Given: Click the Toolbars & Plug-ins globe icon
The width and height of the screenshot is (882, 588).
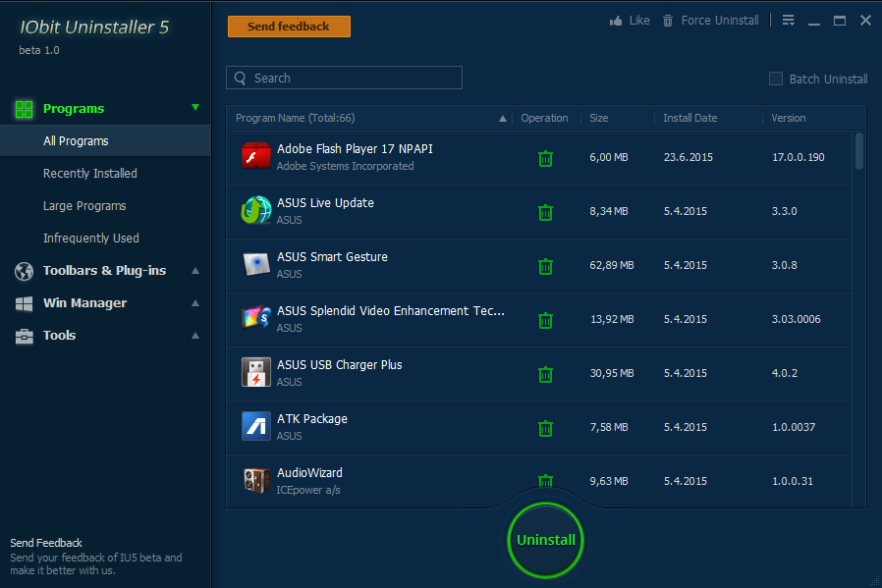Looking at the screenshot, I should point(24,271).
